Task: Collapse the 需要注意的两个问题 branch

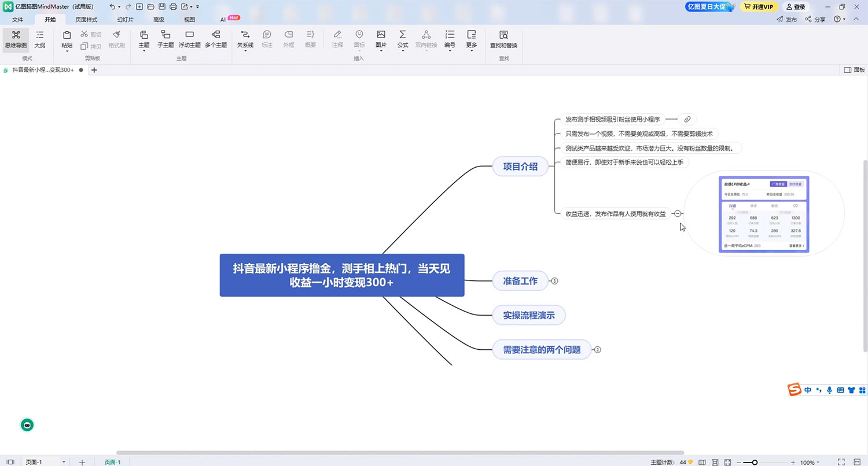Action: 598,349
